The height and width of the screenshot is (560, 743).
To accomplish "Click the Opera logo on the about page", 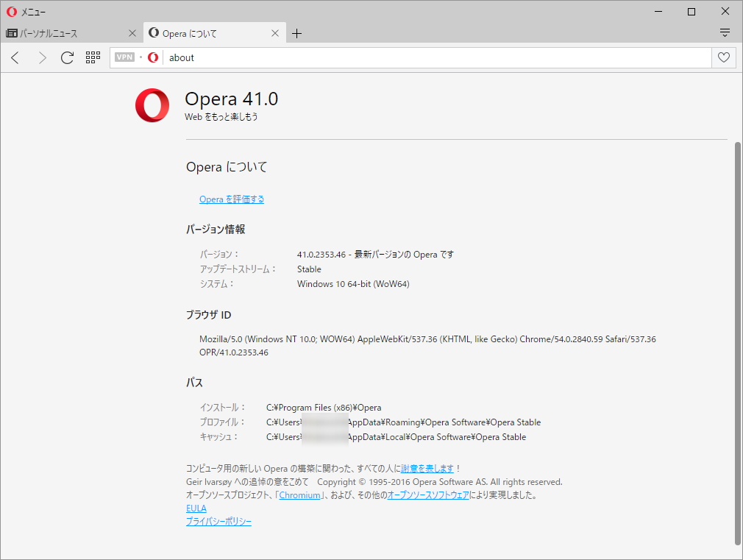I will pos(152,105).
